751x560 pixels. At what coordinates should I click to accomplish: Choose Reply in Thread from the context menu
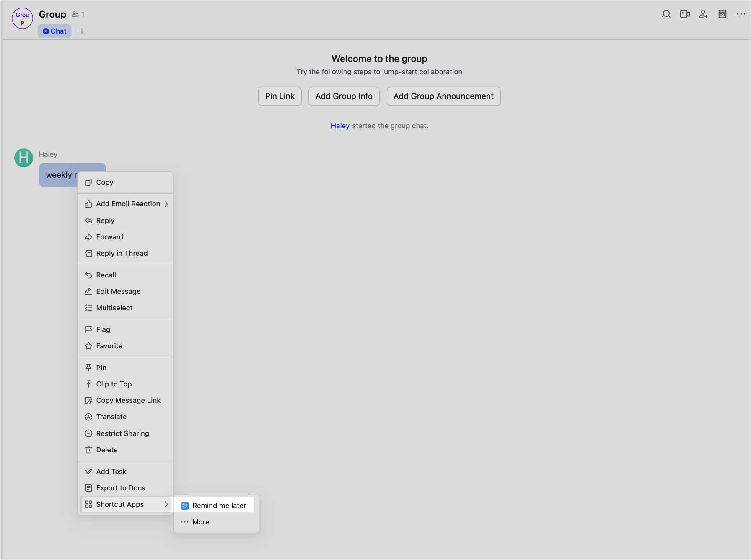[122, 253]
